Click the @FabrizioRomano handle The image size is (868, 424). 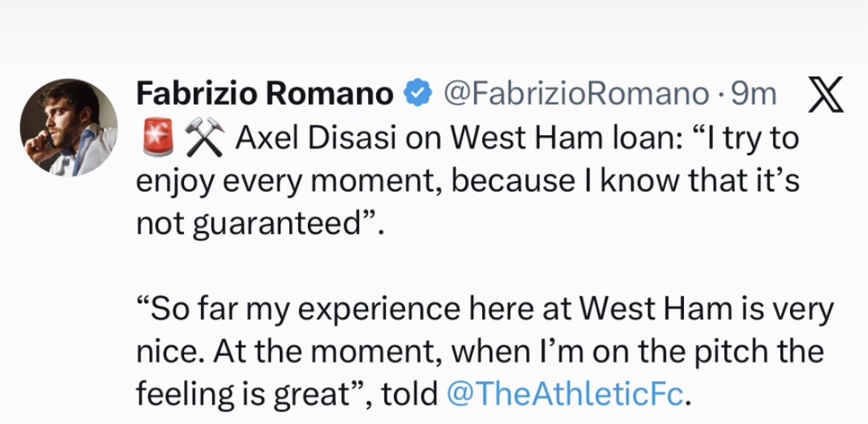pyautogui.click(x=576, y=94)
